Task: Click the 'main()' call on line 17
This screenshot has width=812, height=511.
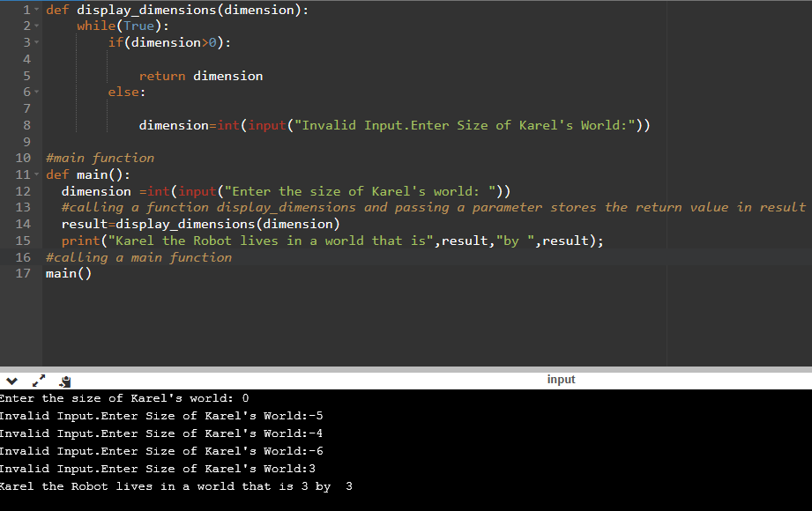Action: (x=69, y=273)
